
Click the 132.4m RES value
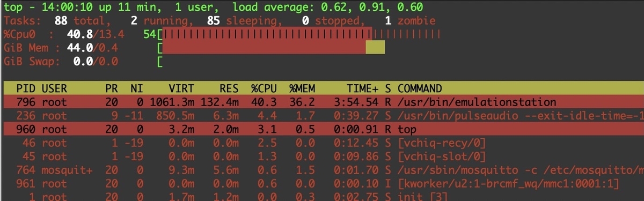point(220,102)
